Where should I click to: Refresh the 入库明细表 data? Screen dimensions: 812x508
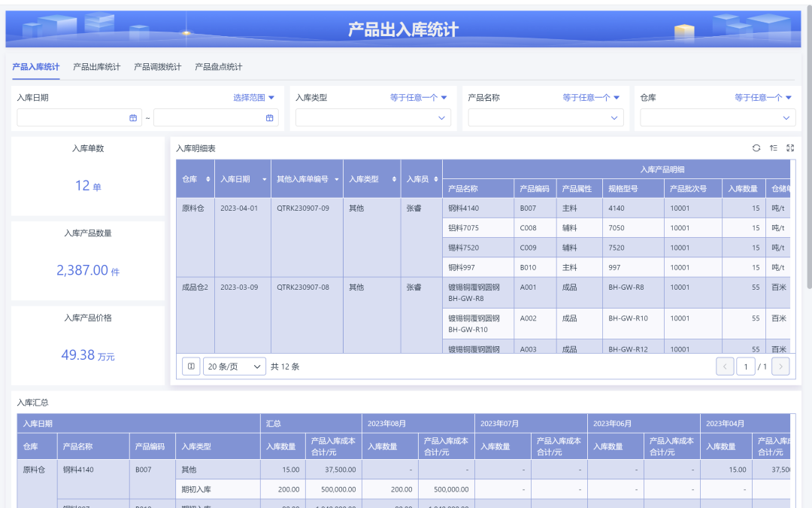(756, 148)
